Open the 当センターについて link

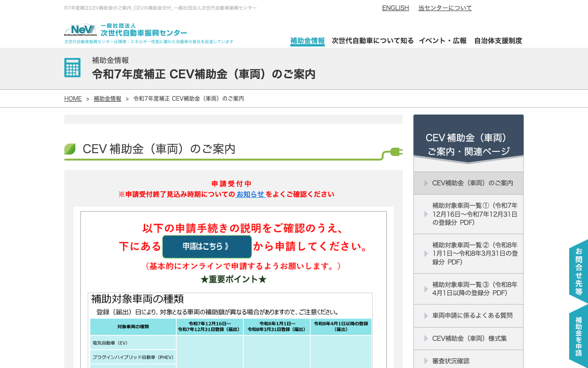tap(445, 8)
